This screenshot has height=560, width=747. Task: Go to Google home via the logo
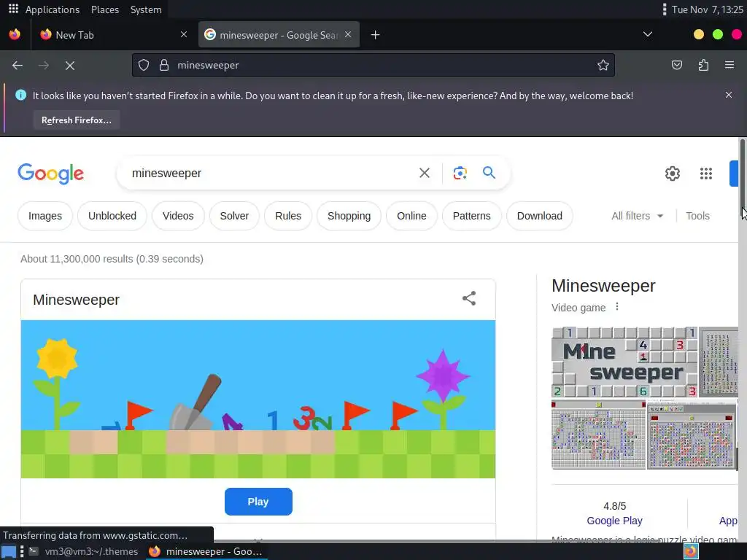[50, 174]
